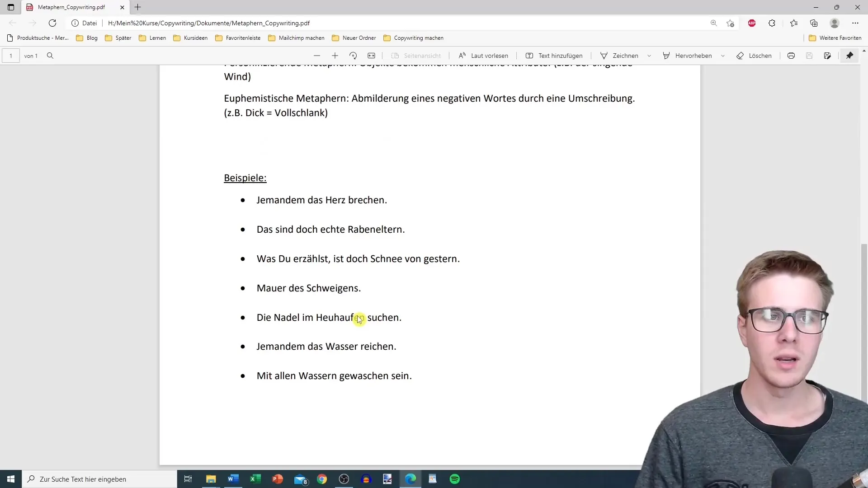This screenshot has height=488, width=868.
Task: Open OBS Studio from the taskbar
Action: [344, 479]
